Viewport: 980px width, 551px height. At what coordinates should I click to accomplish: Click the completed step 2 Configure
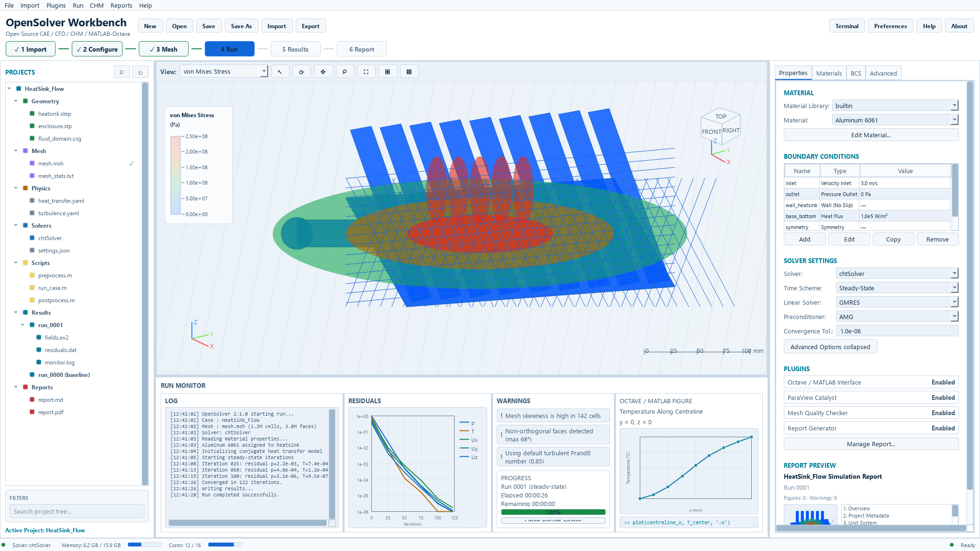point(97,49)
